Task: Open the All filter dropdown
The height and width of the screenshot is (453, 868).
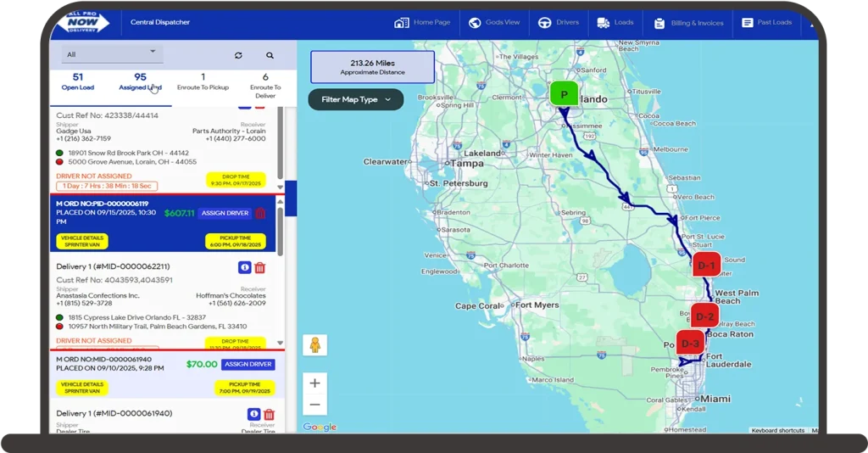Action: pos(111,54)
